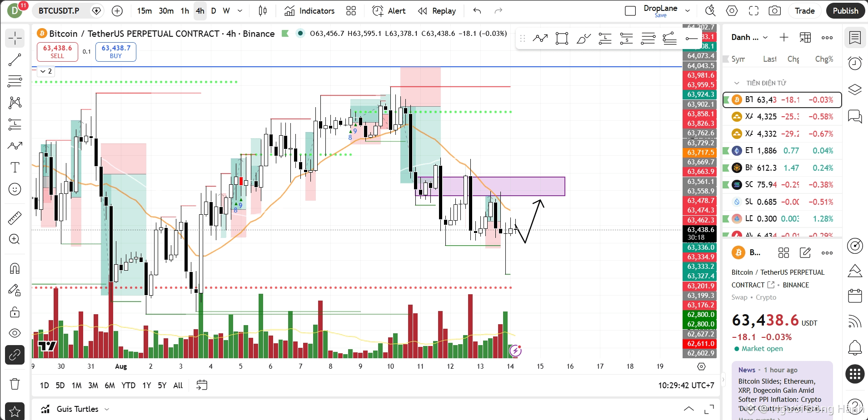This screenshot has height=420, width=868.
Task: Expand the Danh watchlist name dropdown
Action: click(750, 38)
